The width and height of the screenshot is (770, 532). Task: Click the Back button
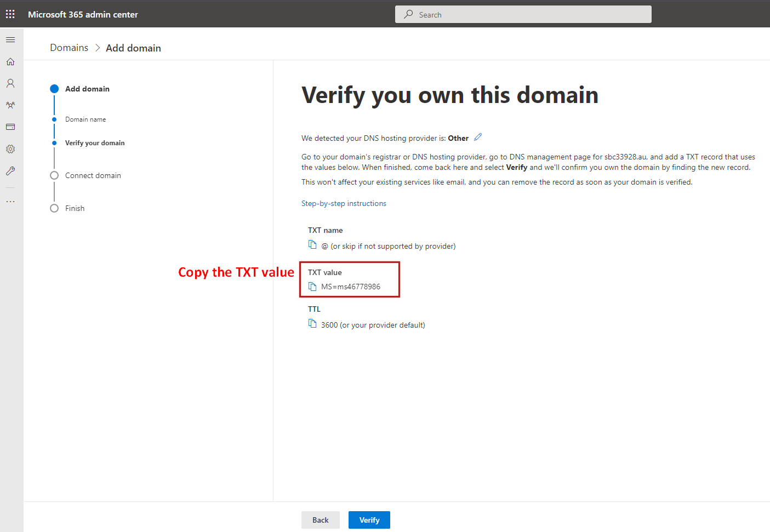click(x=321, y=520)
